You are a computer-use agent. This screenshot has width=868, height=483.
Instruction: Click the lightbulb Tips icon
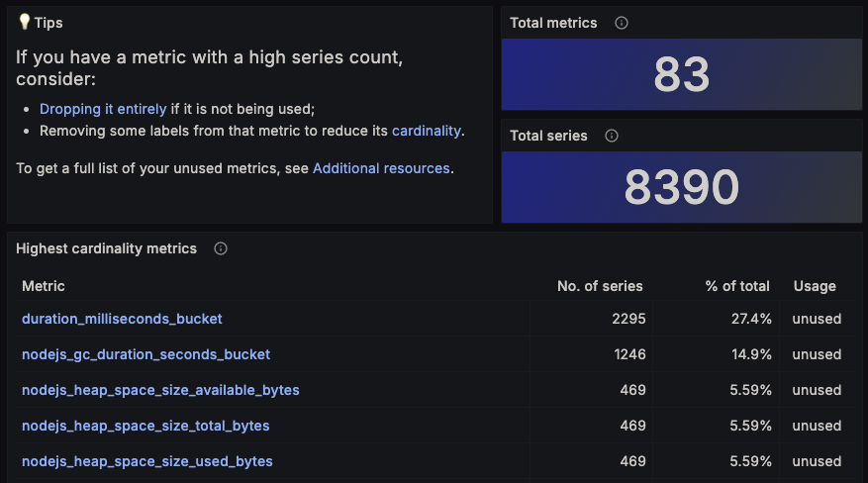(x=24, y=22)
